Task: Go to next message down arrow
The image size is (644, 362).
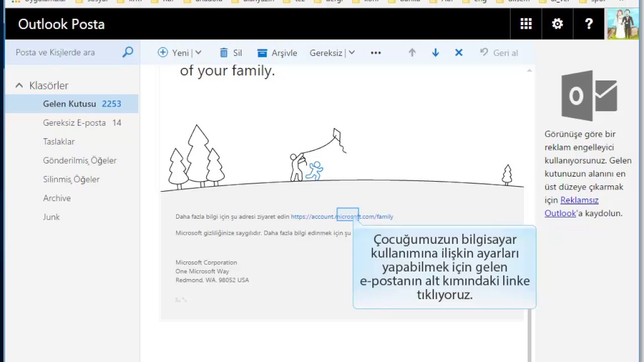Action: click(436, 53)
